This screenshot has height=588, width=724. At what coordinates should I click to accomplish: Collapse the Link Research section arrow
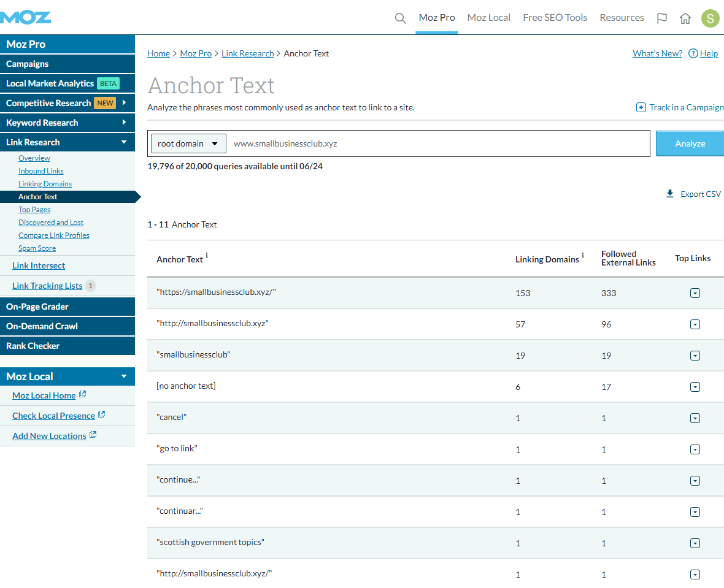[x=124, y=142]
